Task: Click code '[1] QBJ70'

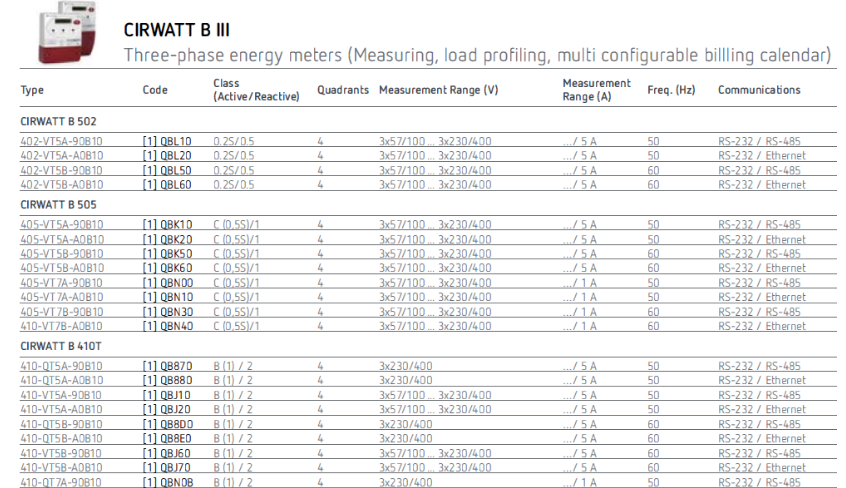Action: point(167,467)
